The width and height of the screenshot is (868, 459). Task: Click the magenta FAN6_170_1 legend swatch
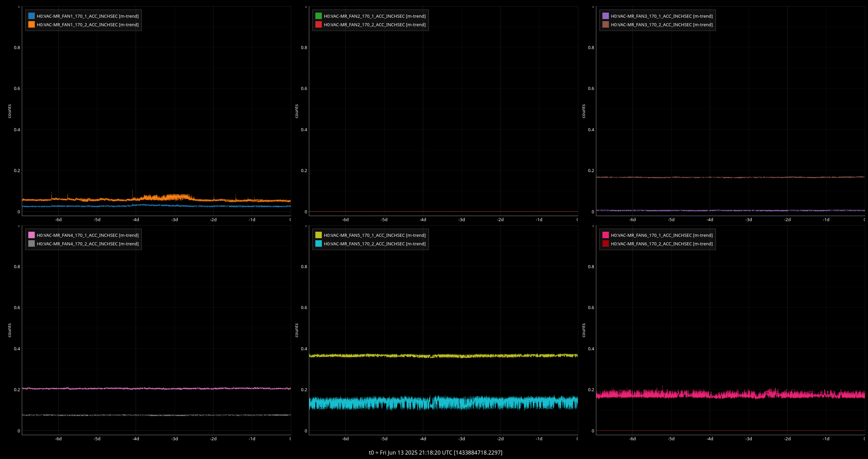pyautogui.click(x=605, y=235)
